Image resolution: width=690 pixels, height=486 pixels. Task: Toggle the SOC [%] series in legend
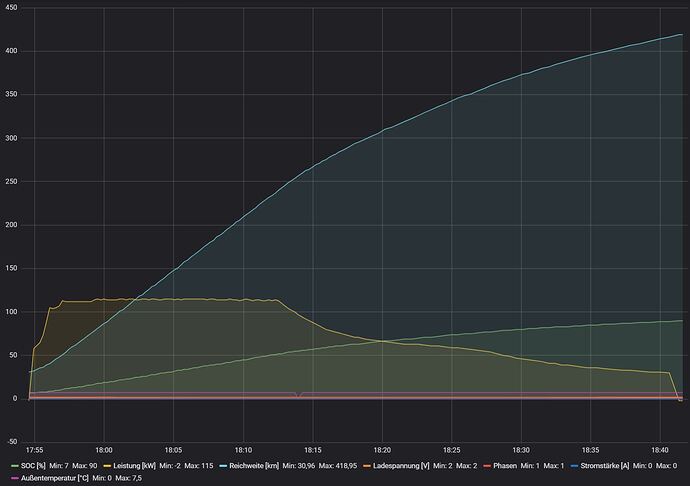(x=33, y=465)
